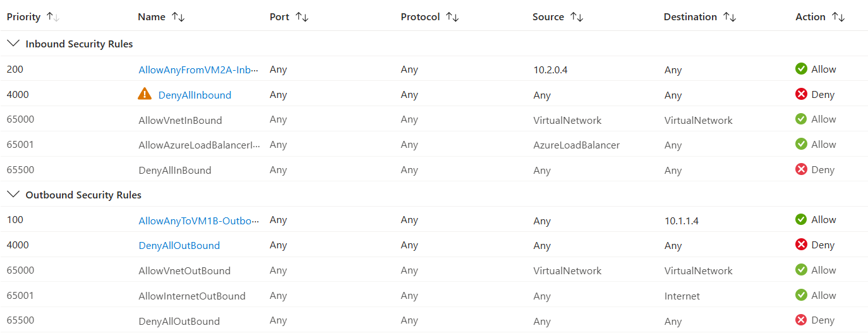The image size is (868, 333).
Task: Select AllowInternetOutBound rule row
Action: (434, 295)
